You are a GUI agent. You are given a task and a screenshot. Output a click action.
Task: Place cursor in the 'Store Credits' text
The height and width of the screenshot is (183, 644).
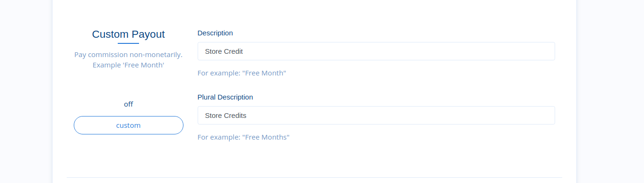pyautogui.click(x=226, y=115)
